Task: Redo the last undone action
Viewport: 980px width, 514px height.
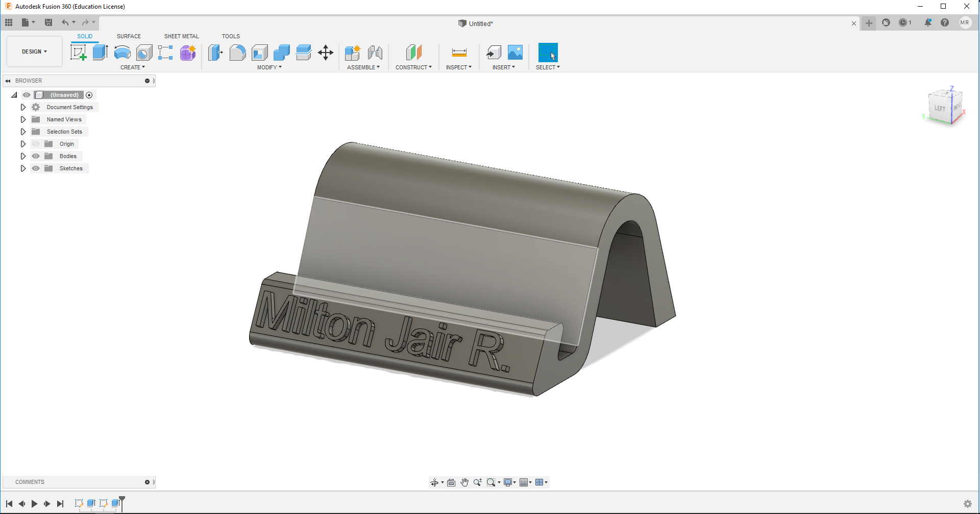Action: [85, 22]
